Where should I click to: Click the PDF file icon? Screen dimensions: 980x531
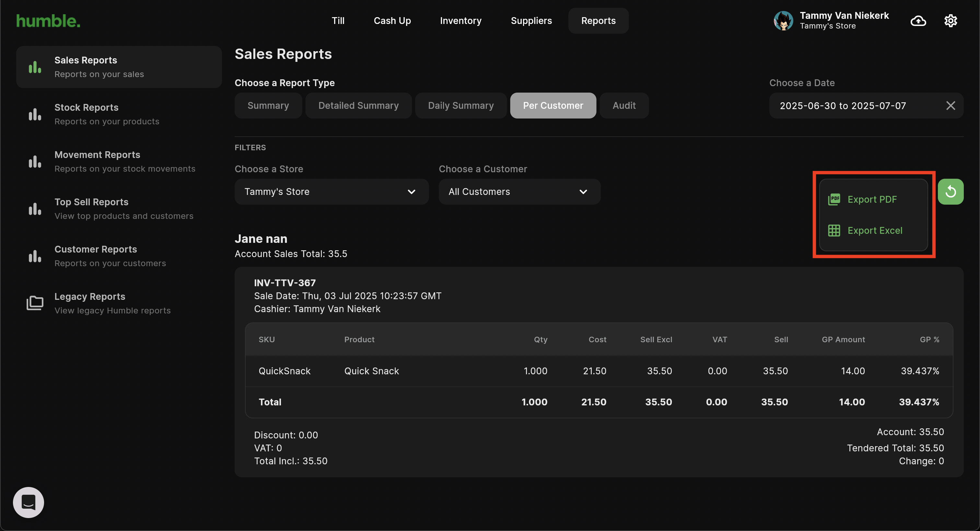(x=834, y=199)
